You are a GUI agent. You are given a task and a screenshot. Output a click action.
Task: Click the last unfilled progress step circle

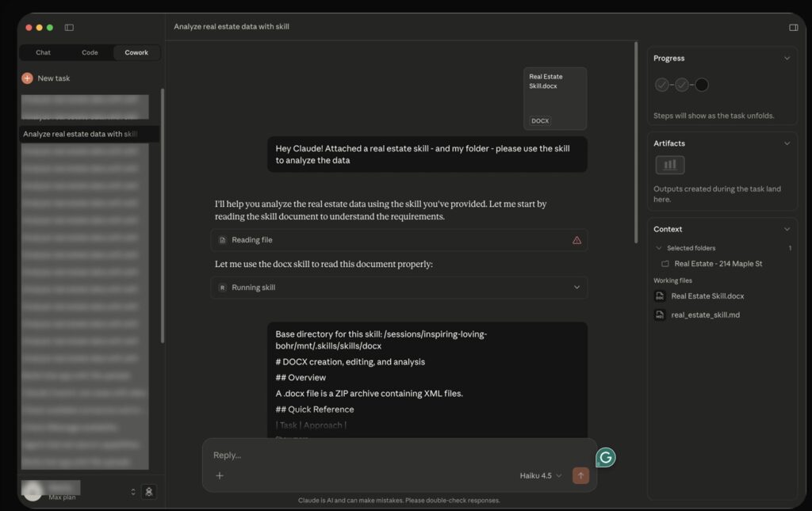[x=702, y=85]
